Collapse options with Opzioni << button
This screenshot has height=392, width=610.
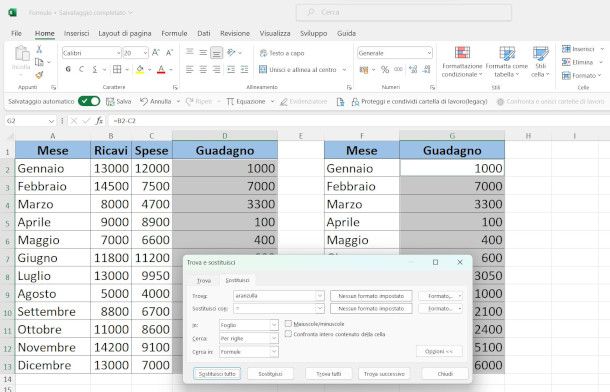pos(439,351)
